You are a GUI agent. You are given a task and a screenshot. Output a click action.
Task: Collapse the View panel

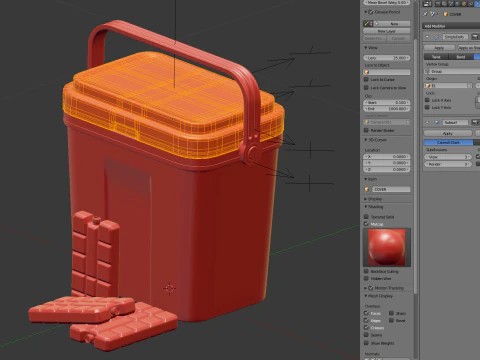(366, 48)
